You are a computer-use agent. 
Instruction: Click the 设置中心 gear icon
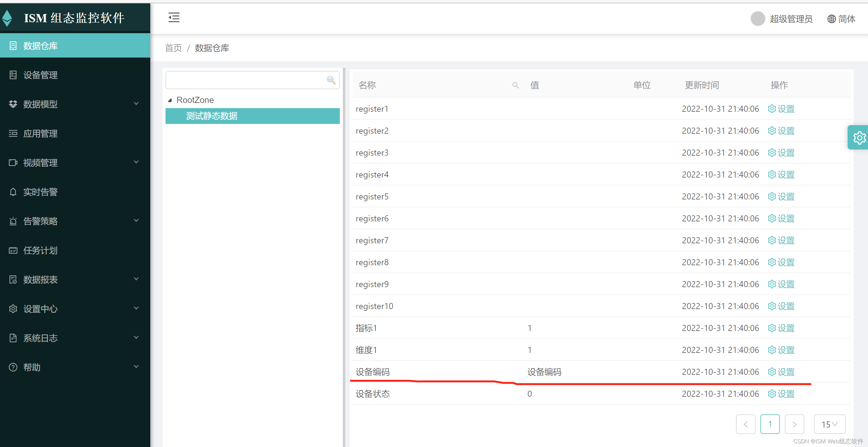click(13, 309)
